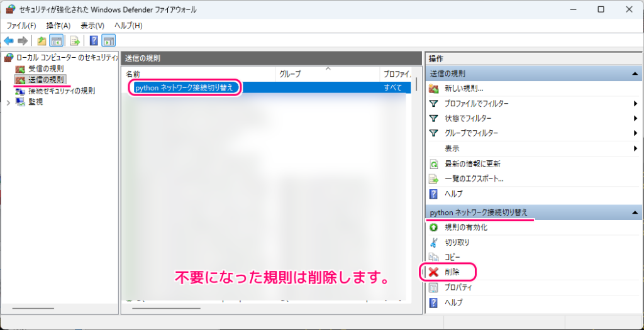Click the tree pane horizontal scrollbar
This screenshot has width=644, height=330.
pyautogui.click(x=33, y=308)
